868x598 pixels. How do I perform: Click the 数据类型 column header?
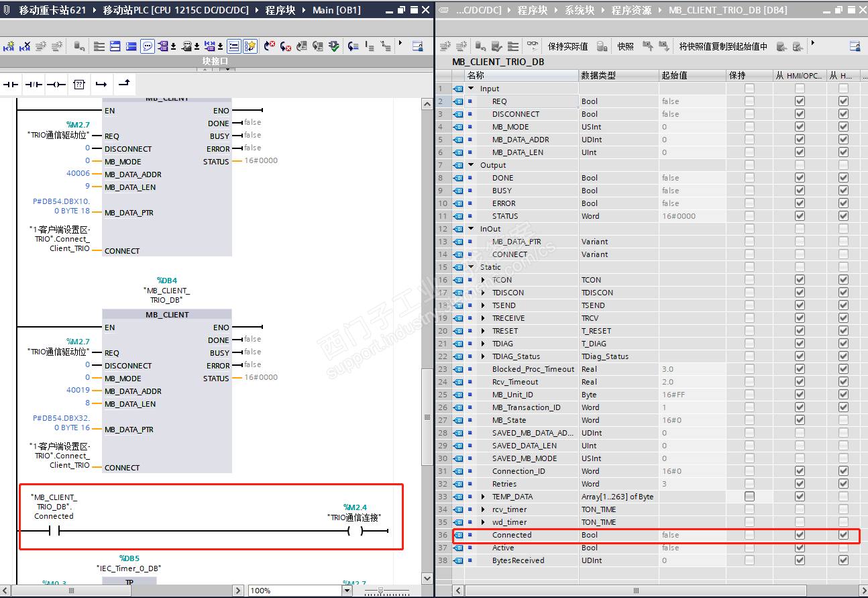pyautogui.click(x=618, y=76)
